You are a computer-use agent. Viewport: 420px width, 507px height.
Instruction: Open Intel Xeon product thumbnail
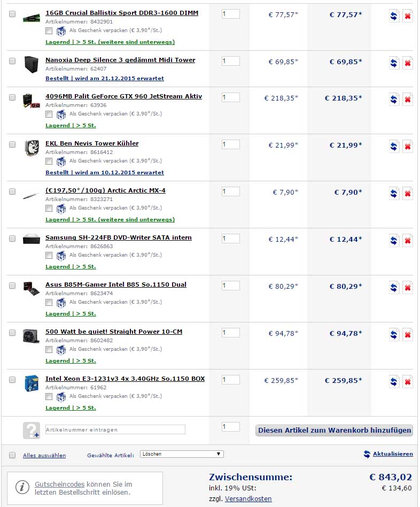click(32, 383)
